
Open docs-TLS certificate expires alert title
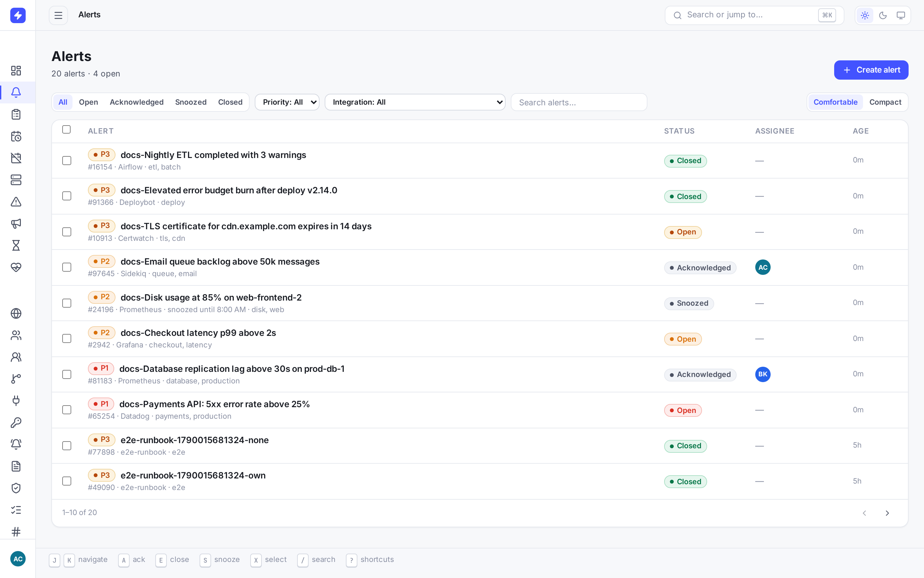tap(246, 226)
